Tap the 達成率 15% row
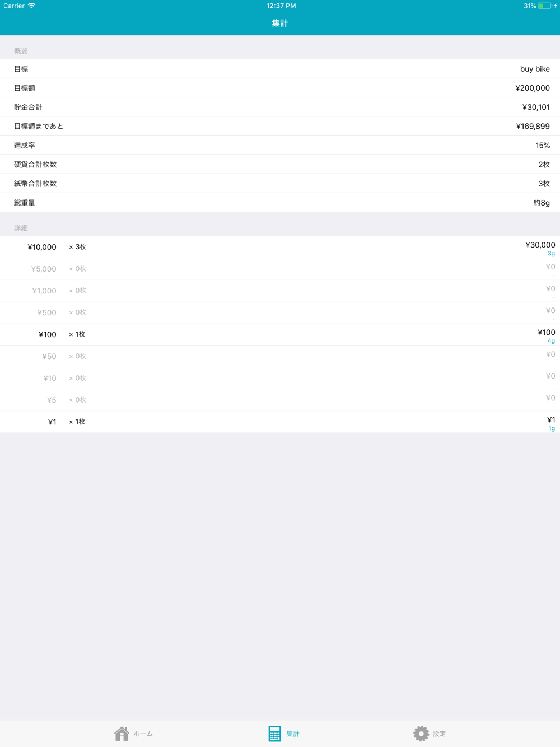The height and width of the screenshot is (747, 560). point(280,145)
